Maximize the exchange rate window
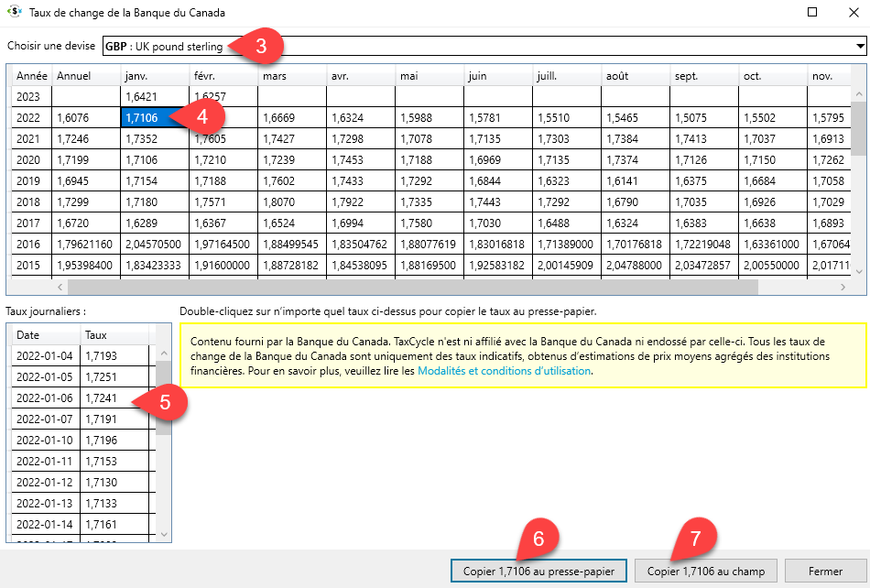 coord(812,12)
